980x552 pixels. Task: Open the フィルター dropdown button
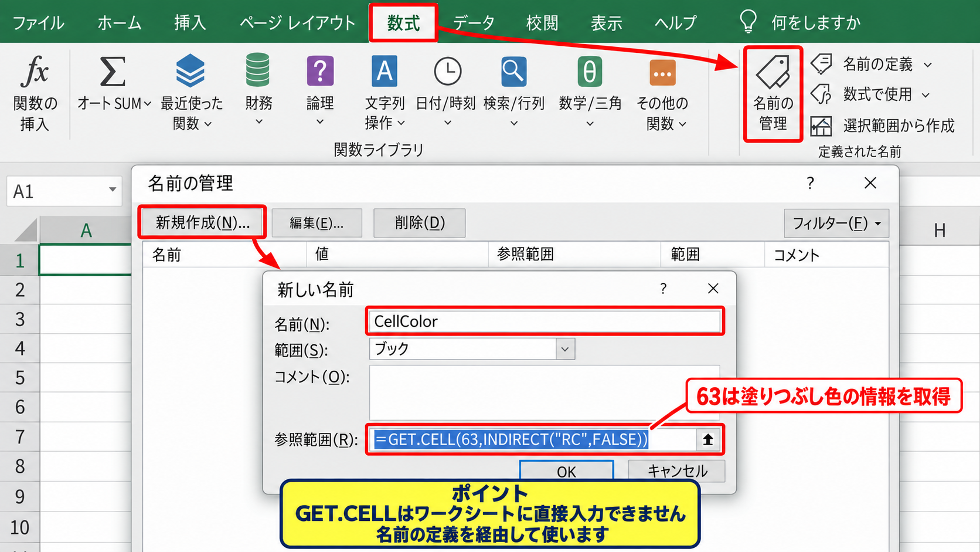pos(836,223)
